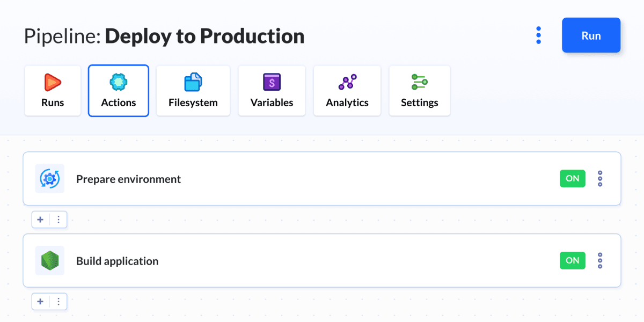Open more options under Prepare environment
Screen dimensions: 644x322
pyautogui.click(x=58, y=219)
